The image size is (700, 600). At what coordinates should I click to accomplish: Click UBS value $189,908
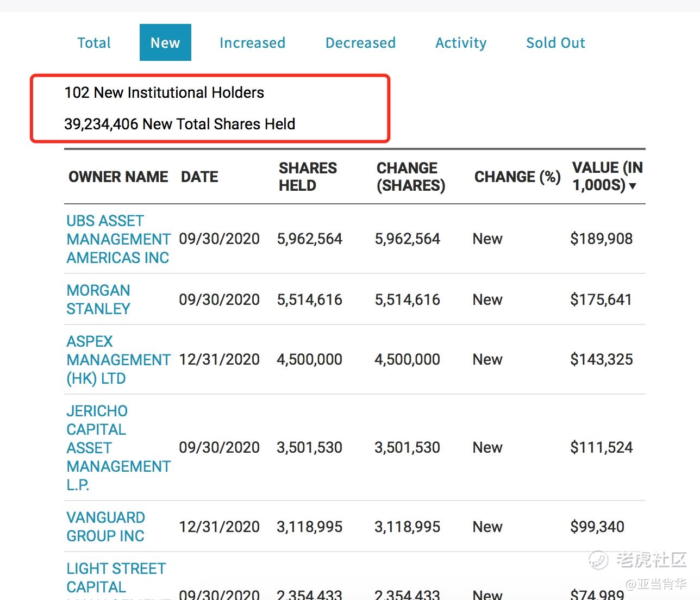602,239
